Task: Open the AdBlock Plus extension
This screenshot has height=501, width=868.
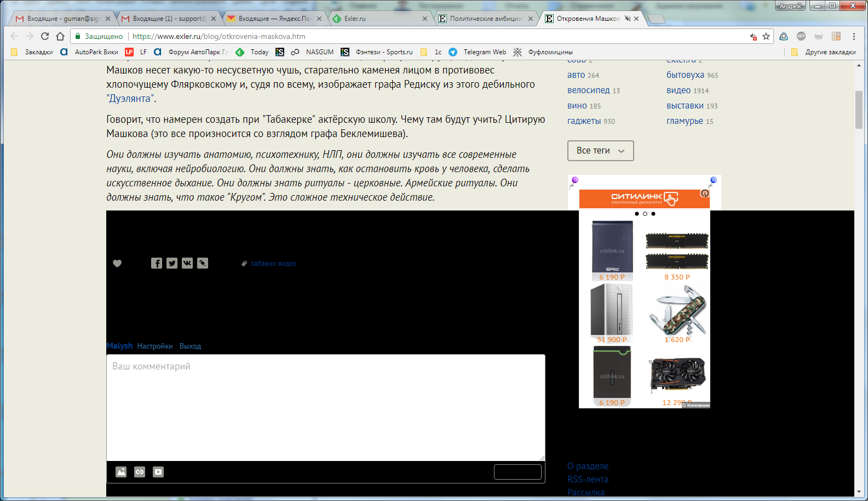Action: pyautogui.click(x=801, y=36)
